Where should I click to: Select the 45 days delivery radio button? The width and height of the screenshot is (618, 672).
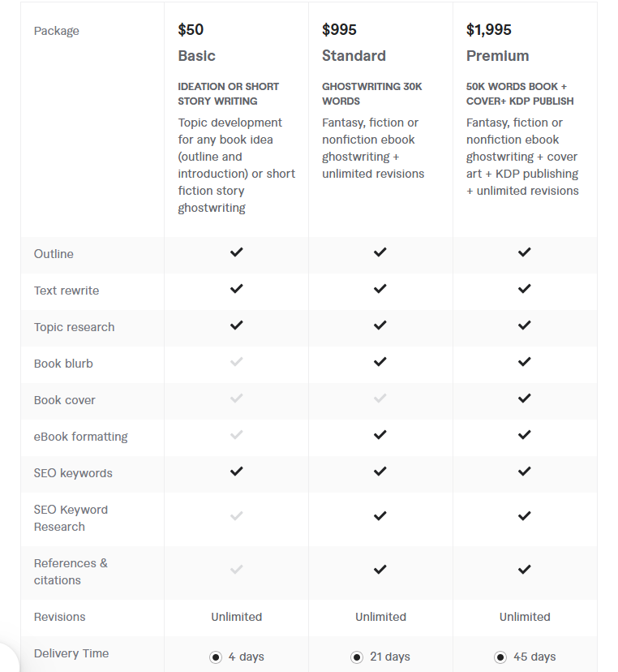(x=500, y=657)
